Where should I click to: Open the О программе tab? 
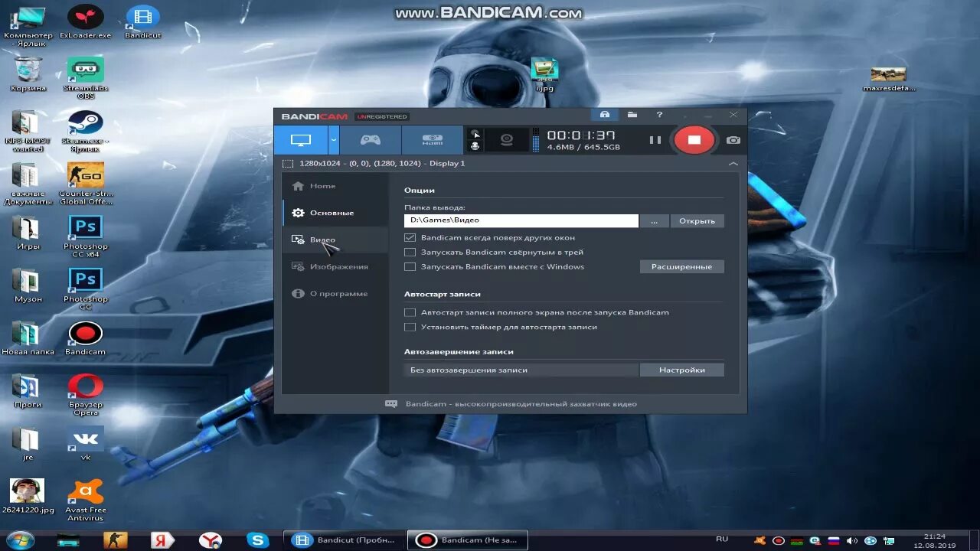(x=335, y=293)
